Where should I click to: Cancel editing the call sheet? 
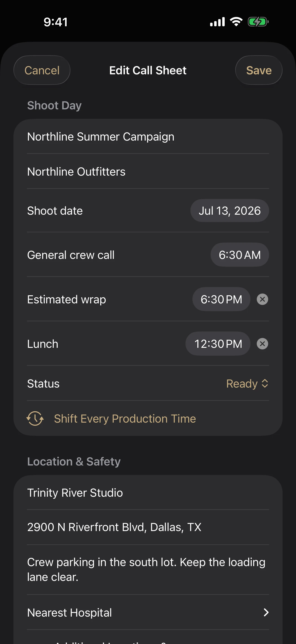click(42, 70)
